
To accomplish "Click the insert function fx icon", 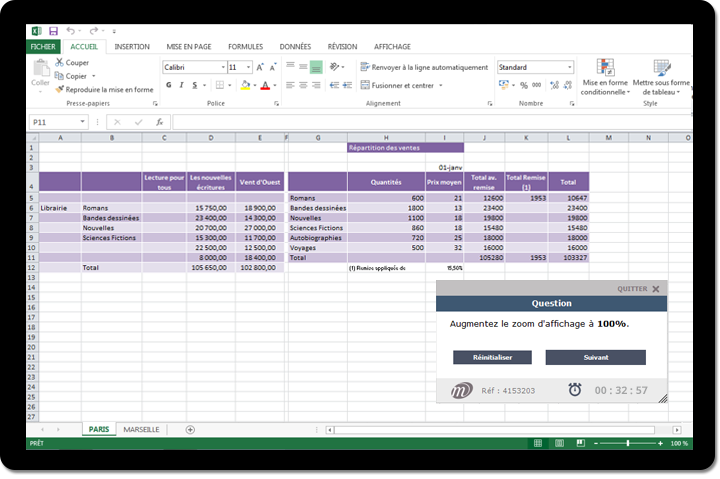I will click(158, 122).
